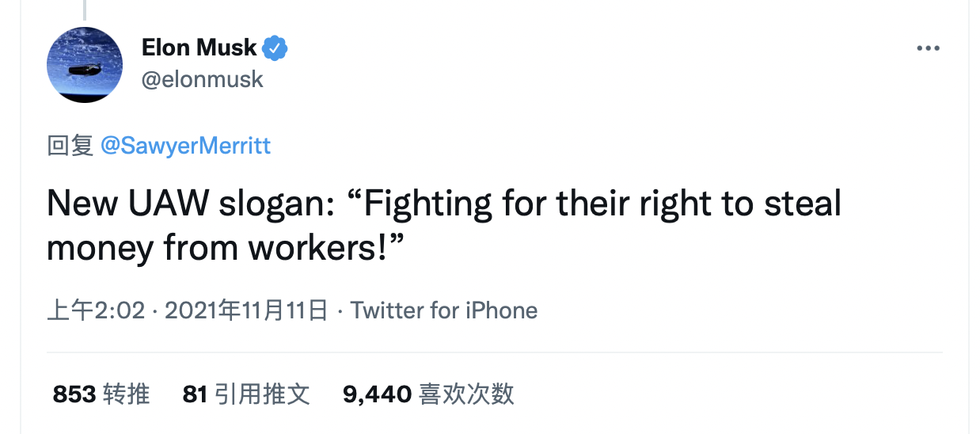Click the 853 retweet count
Viewport: 980px width, 434px height.
point(74,394)
